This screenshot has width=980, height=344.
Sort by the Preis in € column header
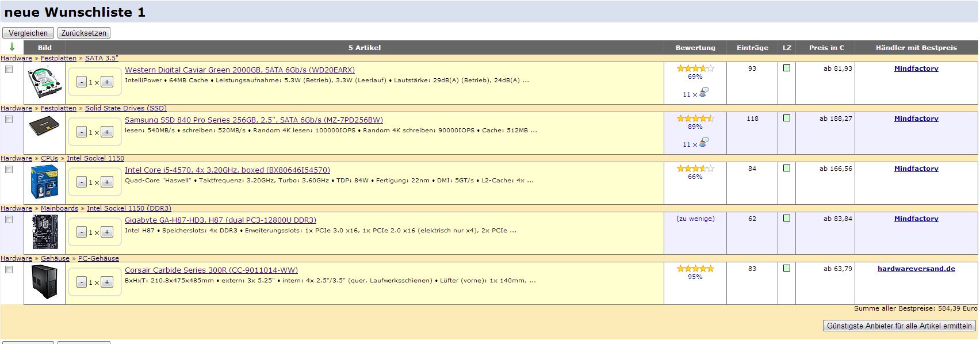coord(826,48)
